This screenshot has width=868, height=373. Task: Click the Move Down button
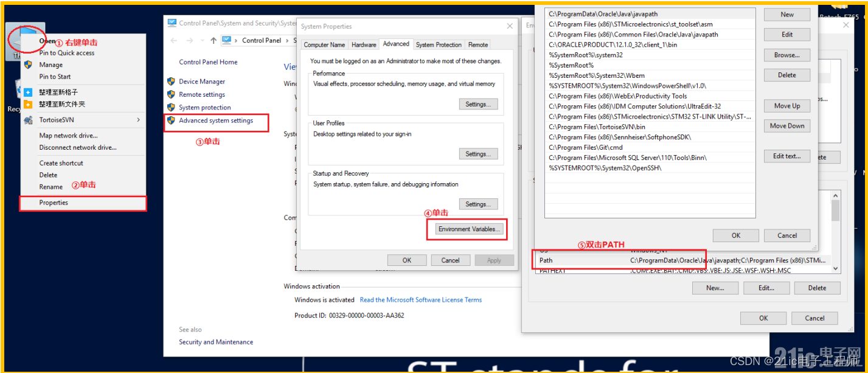point(787,126)
